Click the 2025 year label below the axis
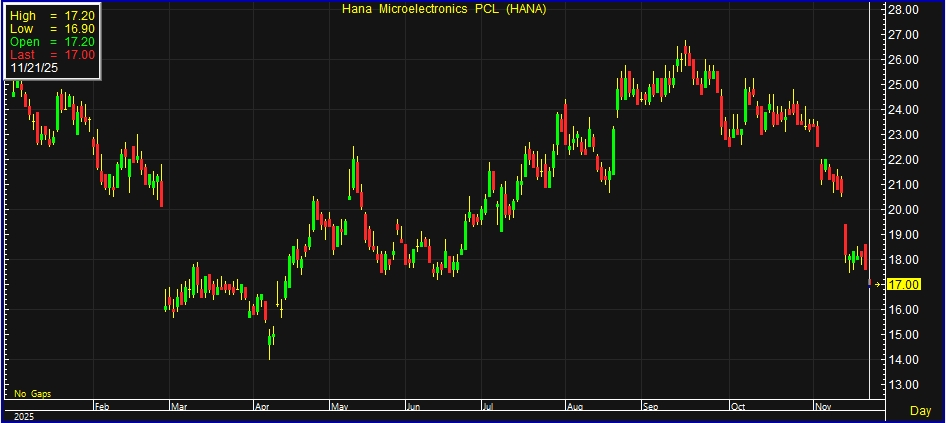This screenshot has height=423, width=946. click(20, 416)
